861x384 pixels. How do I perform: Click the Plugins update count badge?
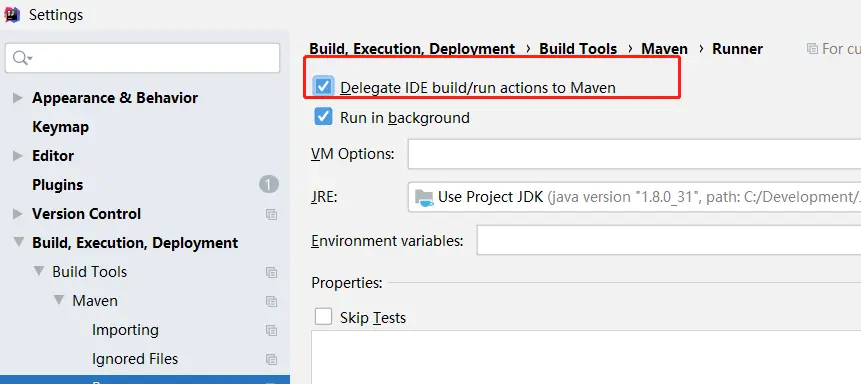[x=269, y=185]
